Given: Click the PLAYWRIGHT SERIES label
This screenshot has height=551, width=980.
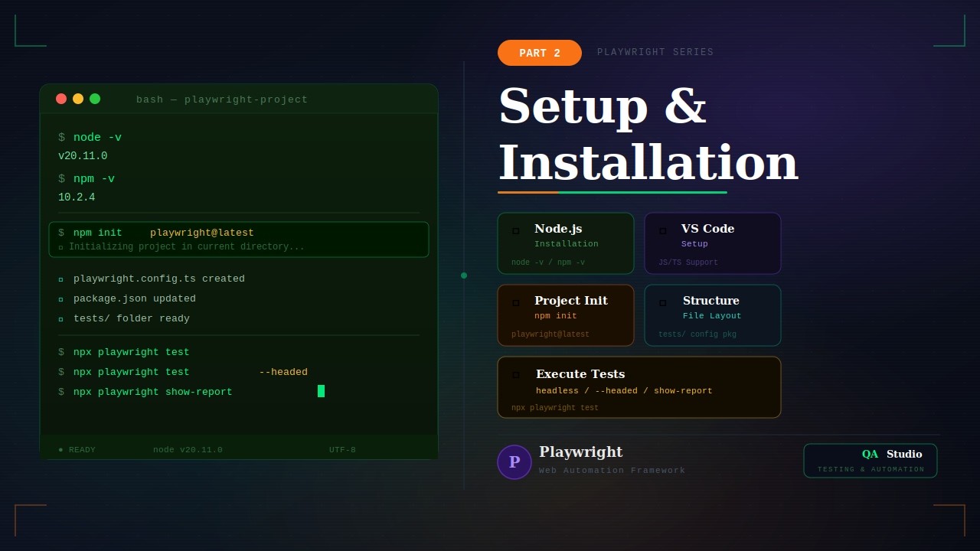Looking at the screenshot, I should click(x=655, y=53).
